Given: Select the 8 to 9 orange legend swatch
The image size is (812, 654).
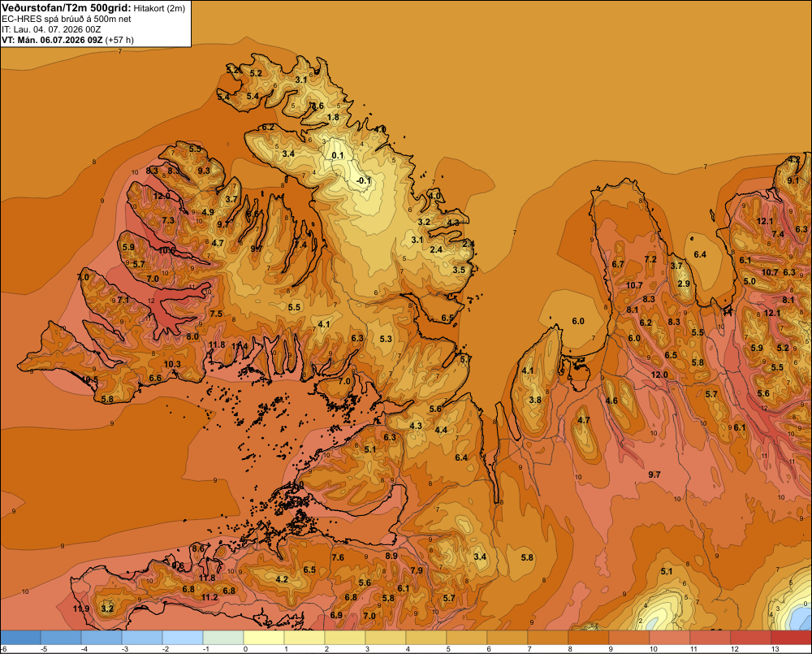Looking at the screenshot, I should click(x=588, y=637).
